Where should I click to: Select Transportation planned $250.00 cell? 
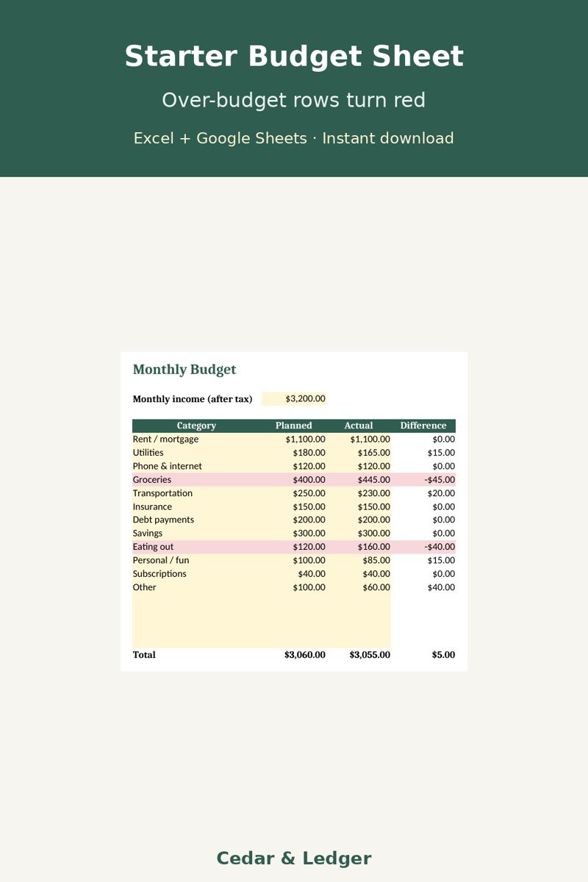[294, 493]
